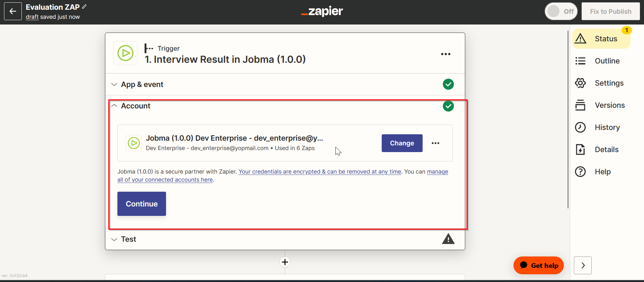Toggle the Zap On/Off switch
Viewport: 644px width, 282px height.
[x=561, y=11]
